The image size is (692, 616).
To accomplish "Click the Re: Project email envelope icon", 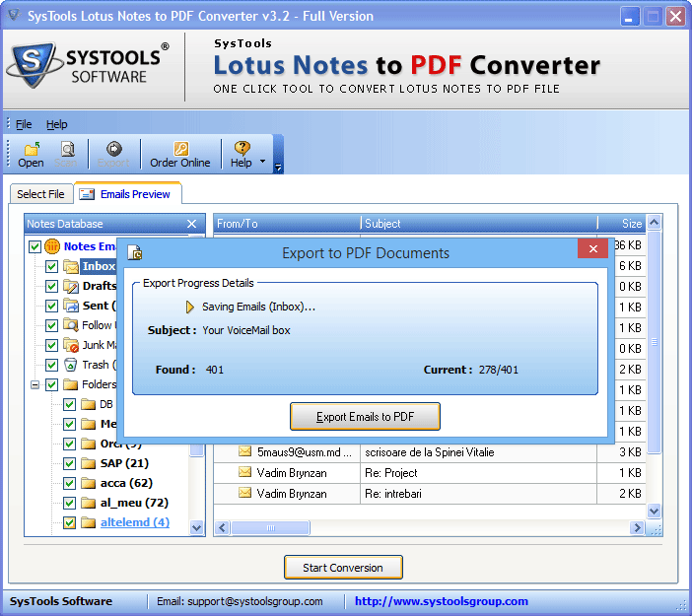I will (x=244, y=472).
